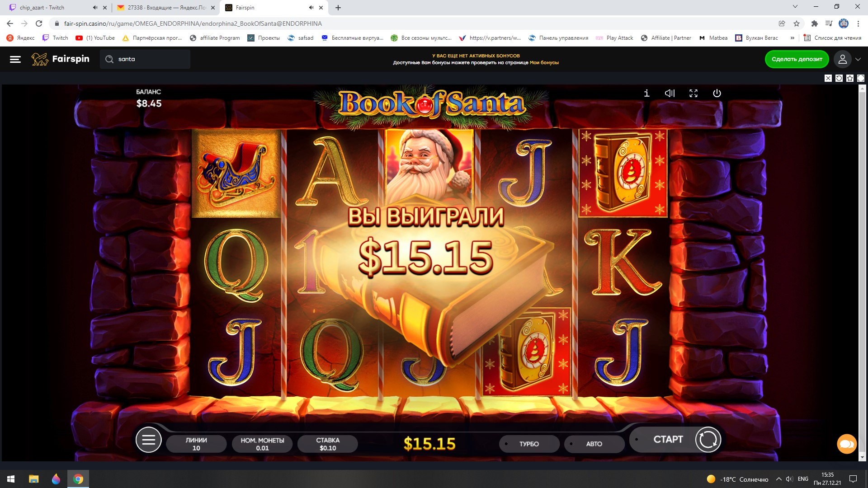Change the ЛИНИИ lines selector
Screen dimensions: 868x488
pyautogui.click(x=196, y=444)
